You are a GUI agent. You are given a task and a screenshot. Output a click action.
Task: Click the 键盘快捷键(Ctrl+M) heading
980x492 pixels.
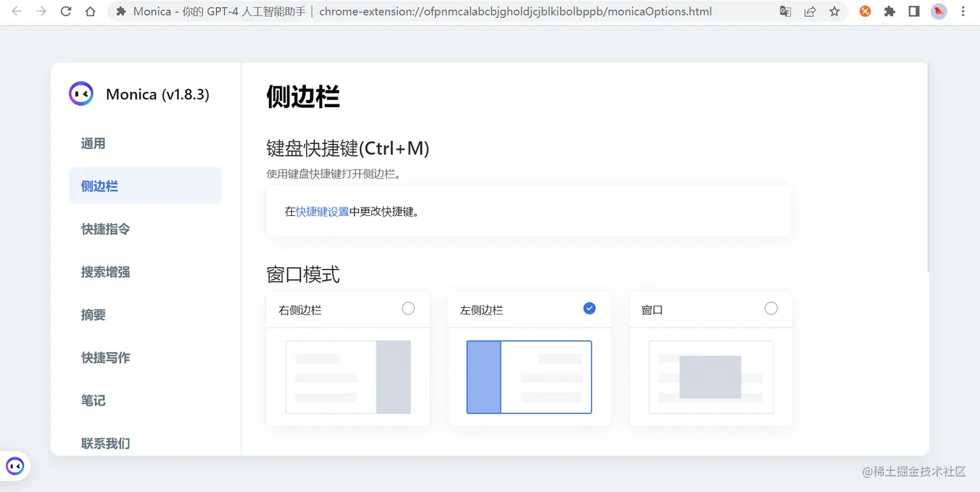(348, 148)
